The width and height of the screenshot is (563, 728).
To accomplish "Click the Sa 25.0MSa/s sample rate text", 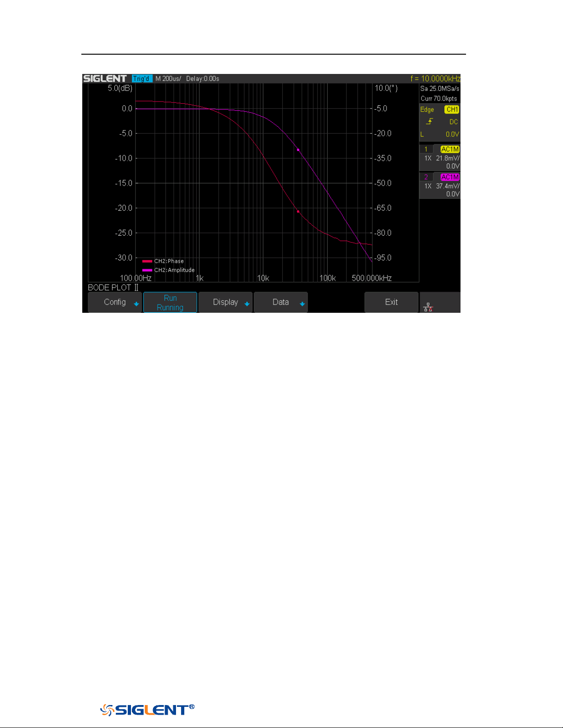I will [440, 89].
